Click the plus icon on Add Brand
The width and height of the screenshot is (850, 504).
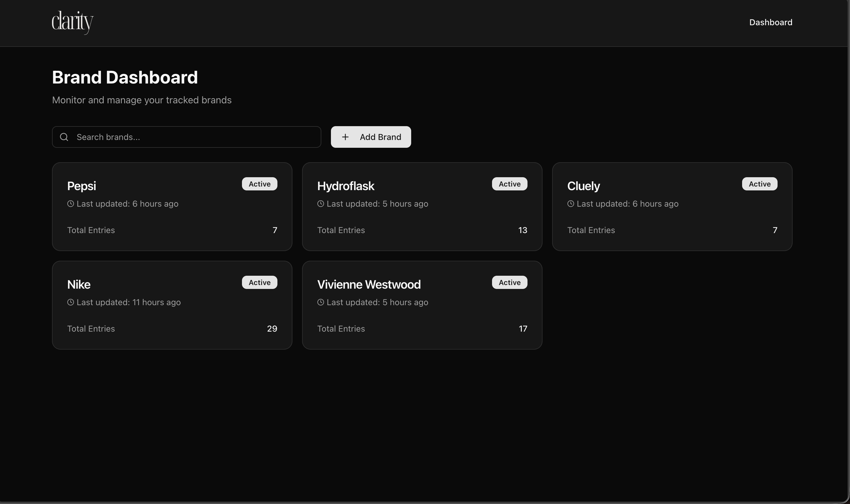click(345, 137)
